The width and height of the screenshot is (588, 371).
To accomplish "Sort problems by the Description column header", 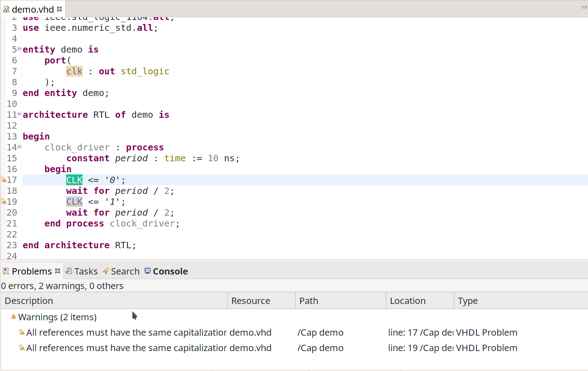I will (x=114, y=301).
